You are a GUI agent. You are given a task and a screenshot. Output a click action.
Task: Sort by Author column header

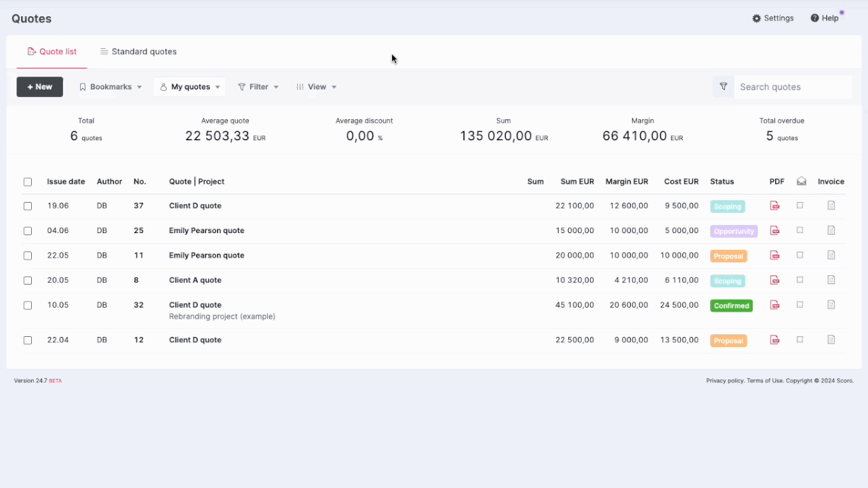109,182
